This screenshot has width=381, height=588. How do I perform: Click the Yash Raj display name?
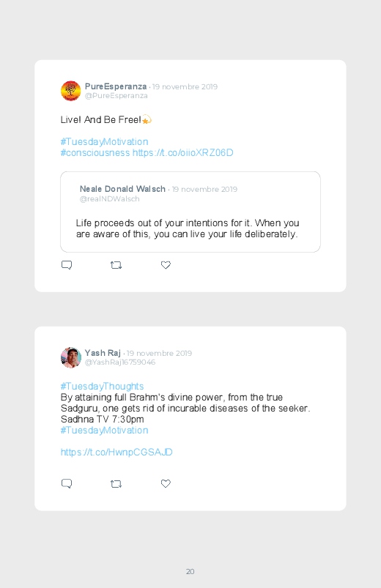pyautogui.click(x=103, y=353)
